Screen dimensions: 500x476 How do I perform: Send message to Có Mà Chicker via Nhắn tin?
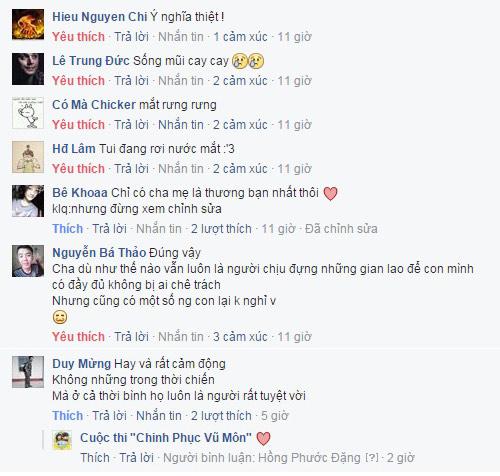(x=181, y=125)
